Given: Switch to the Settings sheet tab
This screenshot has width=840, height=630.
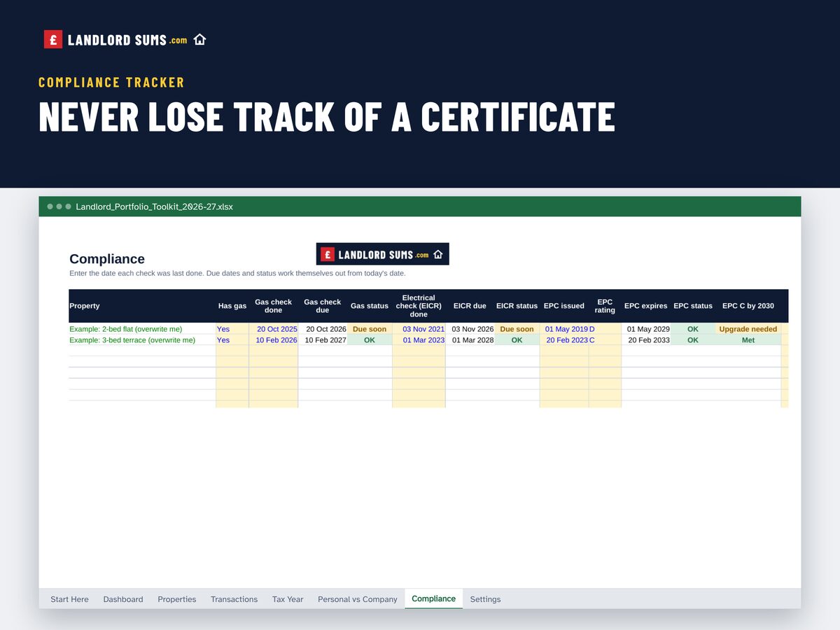Looking at the screenshot, I should point(485,599).
